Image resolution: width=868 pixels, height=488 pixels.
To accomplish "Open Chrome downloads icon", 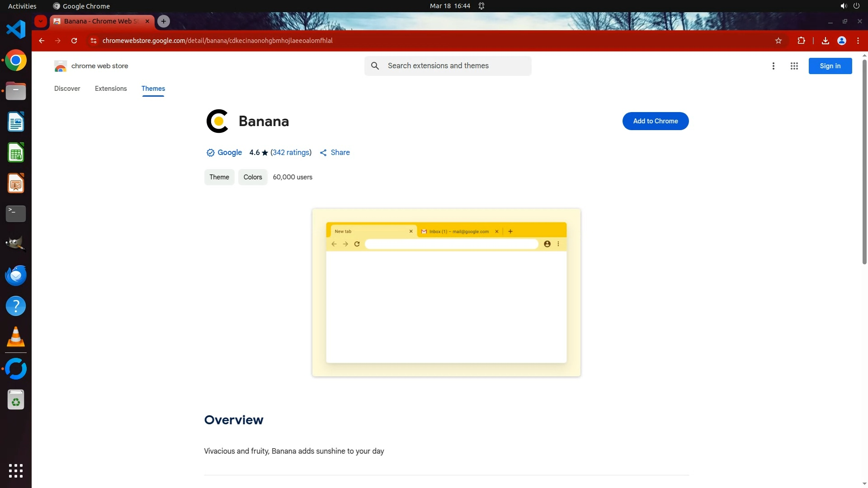I will tap(825, 41).
